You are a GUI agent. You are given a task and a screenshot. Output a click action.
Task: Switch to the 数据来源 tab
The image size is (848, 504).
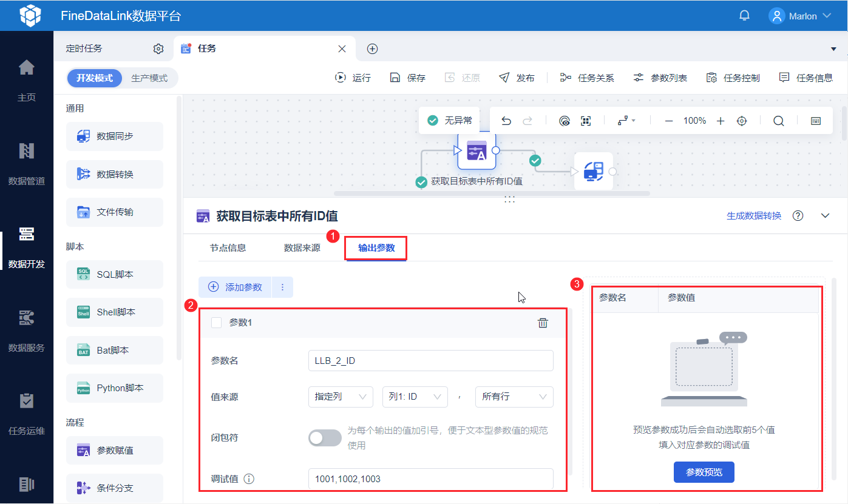pyautogui.click(x=302, y=248)
